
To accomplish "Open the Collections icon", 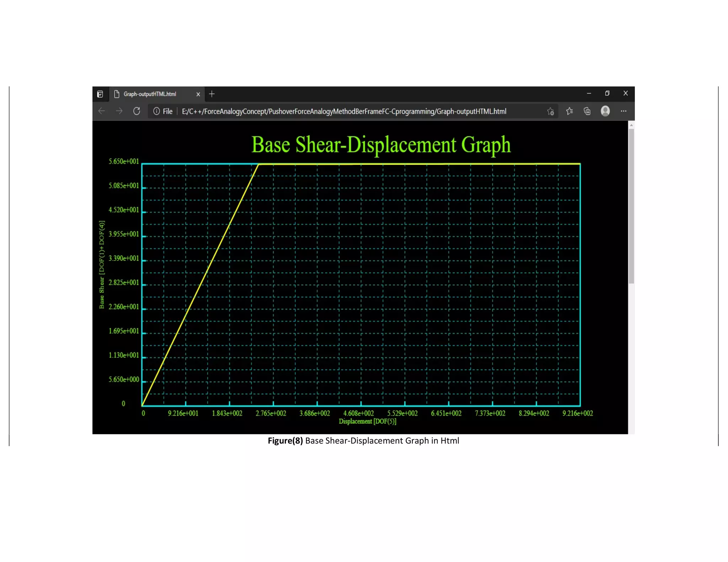I will pos(587,111).
